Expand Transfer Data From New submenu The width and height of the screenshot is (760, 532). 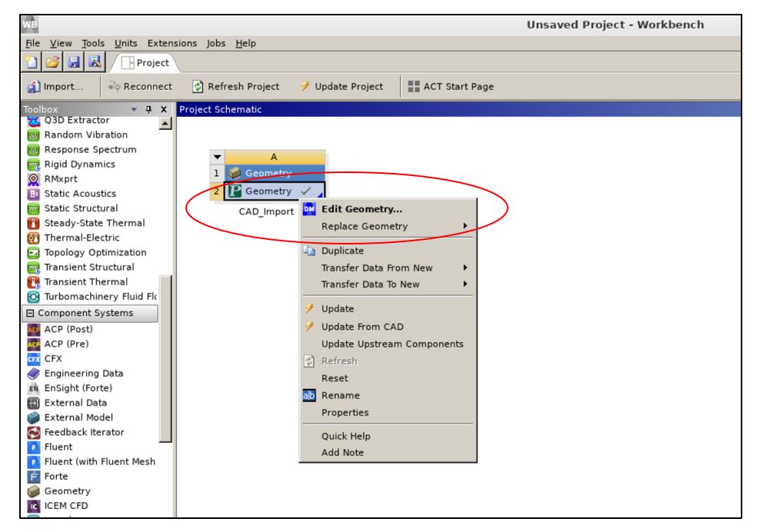[x=388, y=268]
